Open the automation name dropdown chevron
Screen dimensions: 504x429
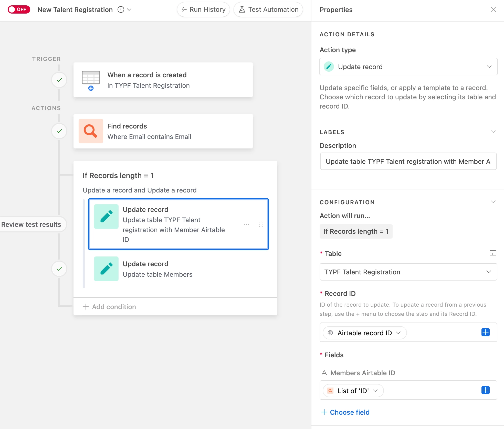(x=129, y=9)
